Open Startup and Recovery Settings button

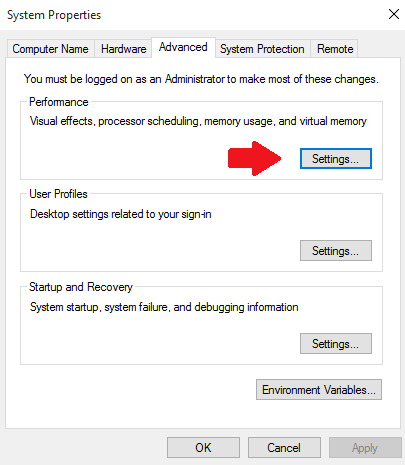336,344
